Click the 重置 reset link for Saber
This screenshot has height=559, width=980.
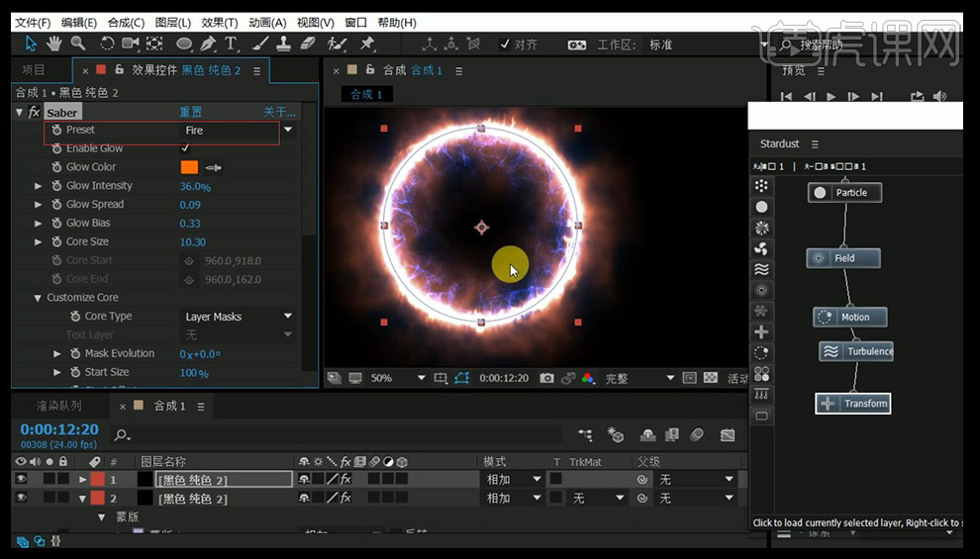click(x=190, y=112)
